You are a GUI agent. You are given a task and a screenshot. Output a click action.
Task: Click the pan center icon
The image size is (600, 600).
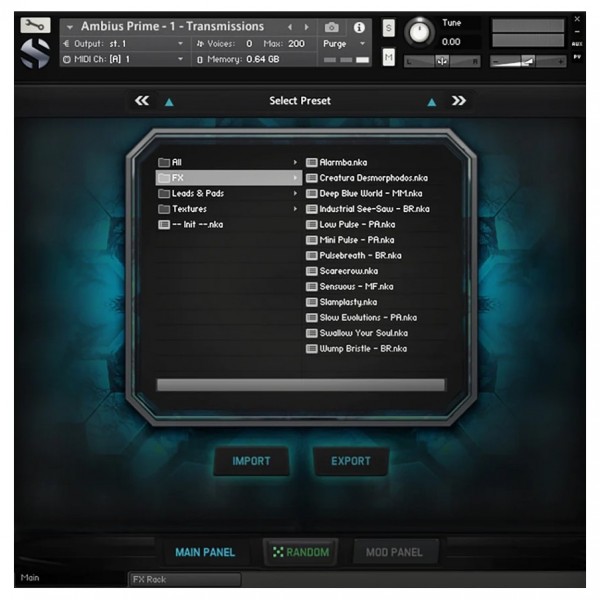[x=442, y=61]
